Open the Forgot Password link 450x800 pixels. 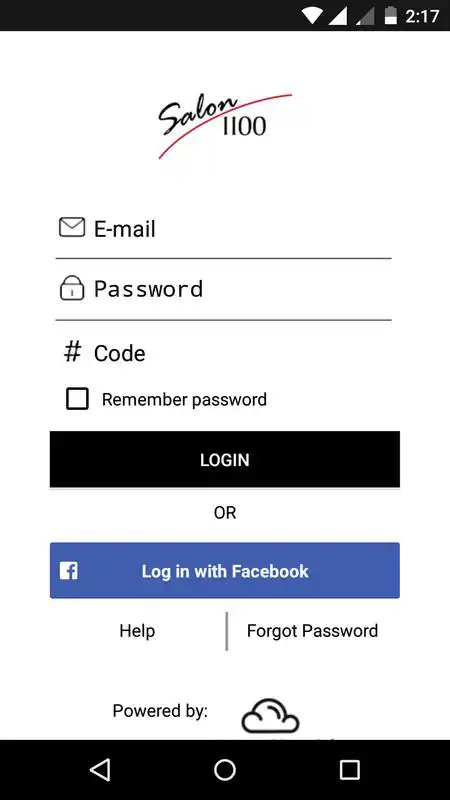[312, 631]
